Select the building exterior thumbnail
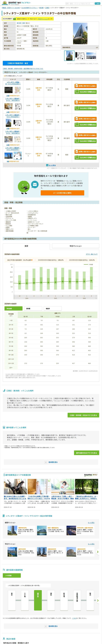The height and width of the screenshot is (644, 102). click(x=69, y=55)
